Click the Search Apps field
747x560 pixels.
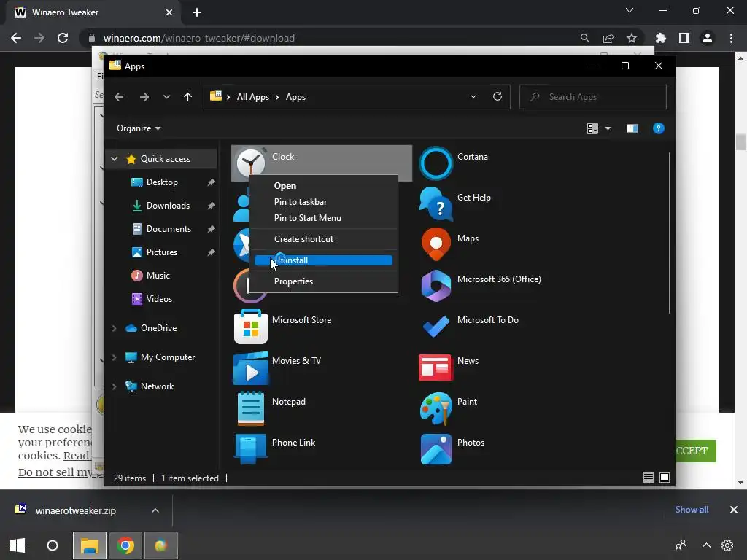592,97
